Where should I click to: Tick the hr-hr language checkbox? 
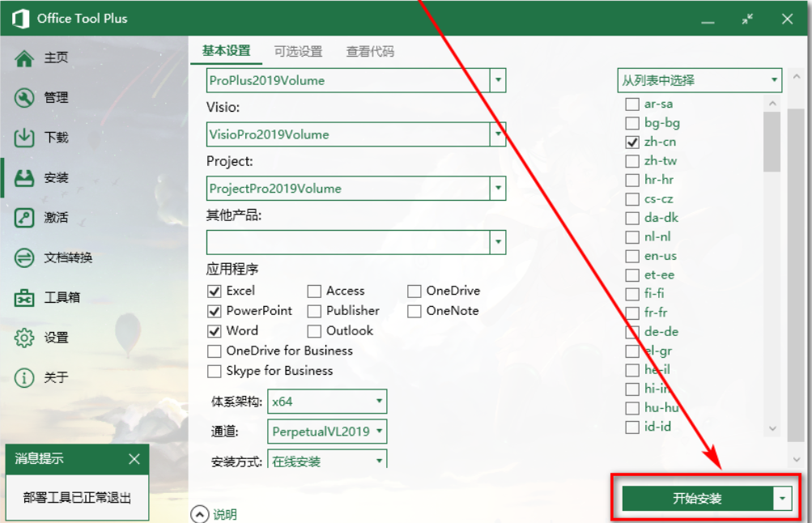click(x=631, y=181)
